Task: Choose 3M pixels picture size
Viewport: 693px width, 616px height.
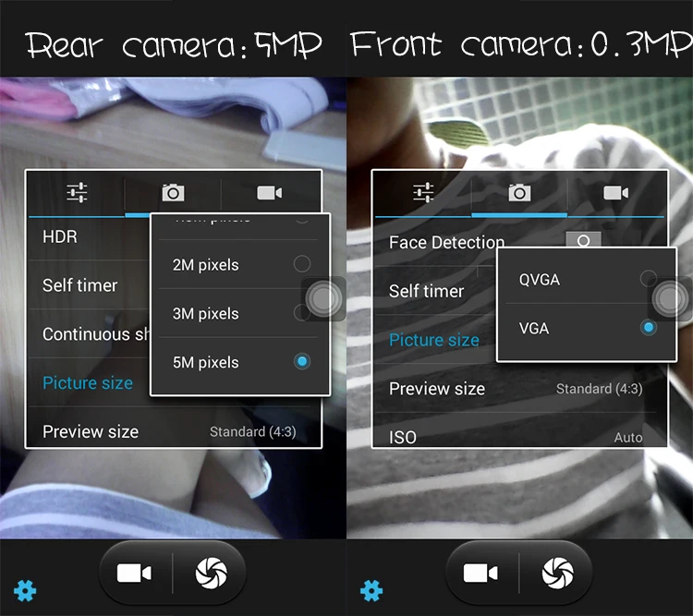Action: point(240,313)
